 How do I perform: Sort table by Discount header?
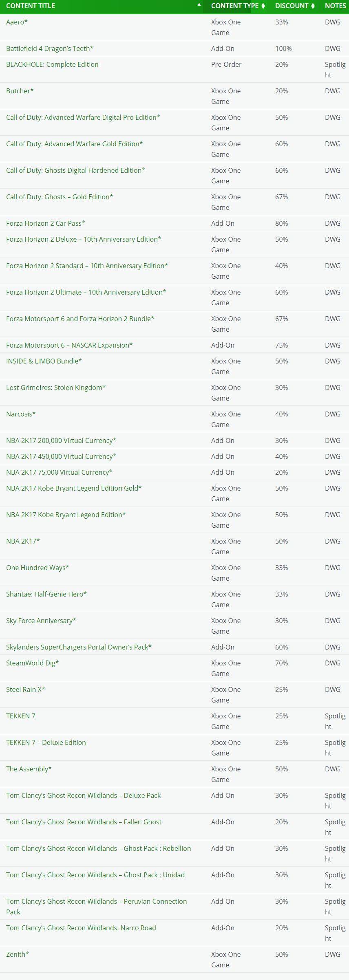coord(292,6)
